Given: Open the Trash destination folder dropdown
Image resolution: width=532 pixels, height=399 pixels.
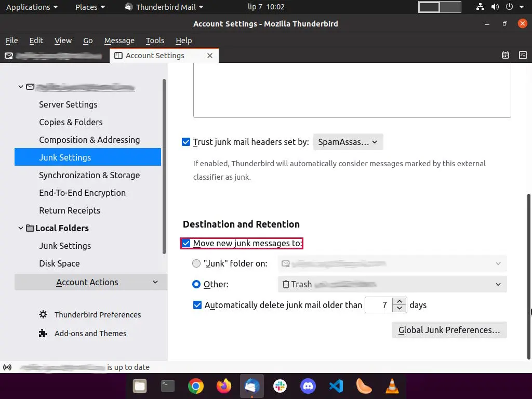Looking at the screenshot, I should coord(392,284).
